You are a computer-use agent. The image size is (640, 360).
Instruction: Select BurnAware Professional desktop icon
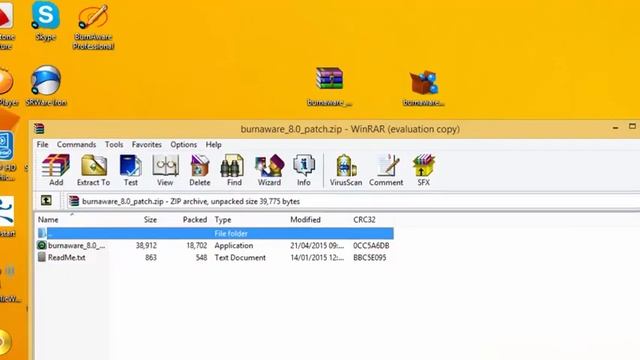[93, 27]
